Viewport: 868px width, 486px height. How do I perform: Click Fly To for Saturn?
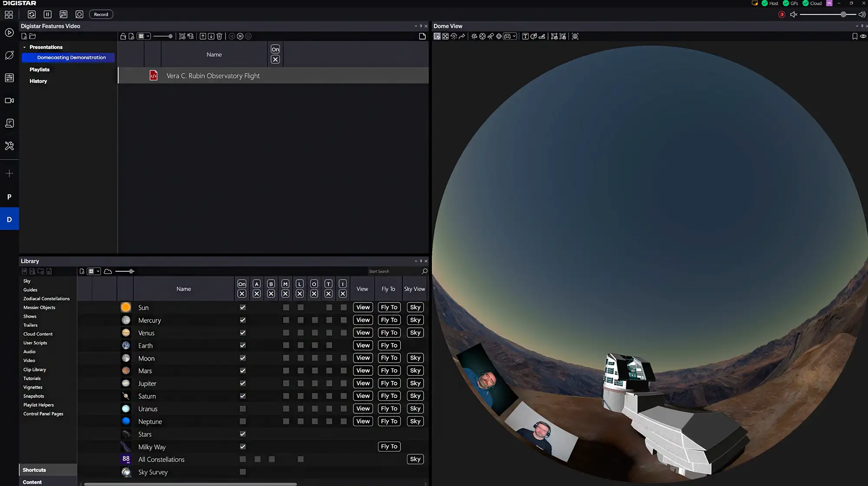[389, 396]
